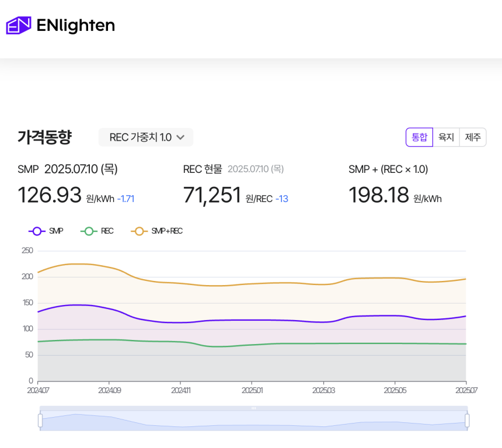
Task: Click the SMP 2025.07.10 (목) label
Action: [x=68, y=169]
